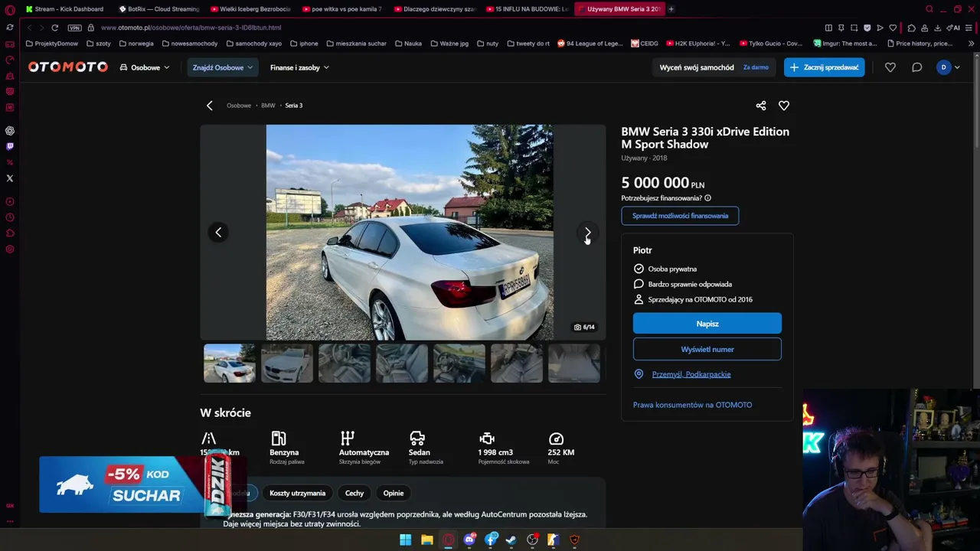The image size is (980, 551).
Task: Open the nuty bookmark folder
Action: [489, 44]
